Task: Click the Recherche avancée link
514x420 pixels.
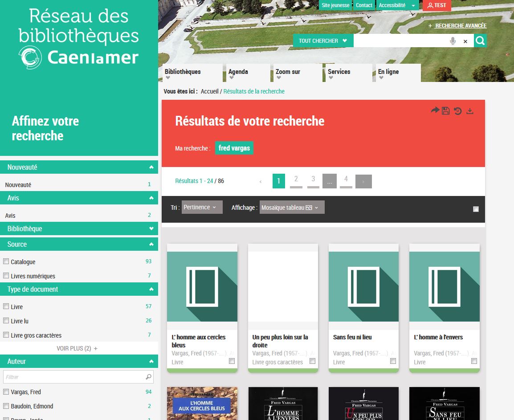Action: pyautogui.click(x=460, y=26)
